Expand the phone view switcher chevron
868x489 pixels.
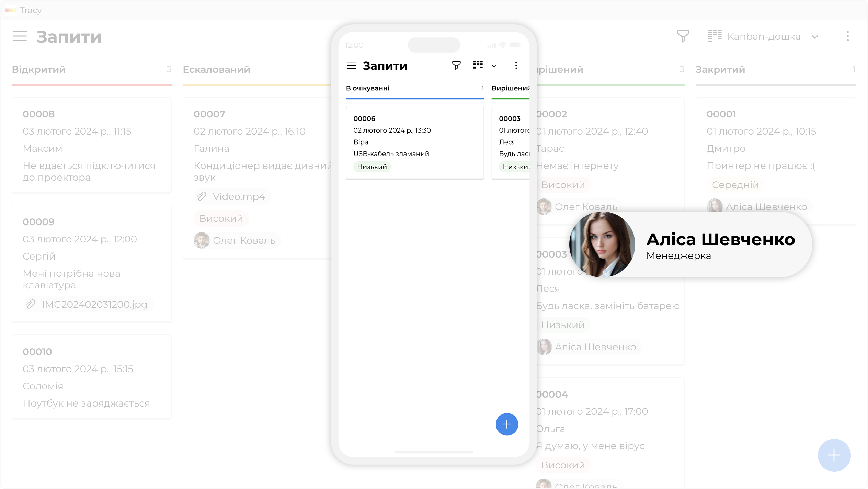point(494,66)
